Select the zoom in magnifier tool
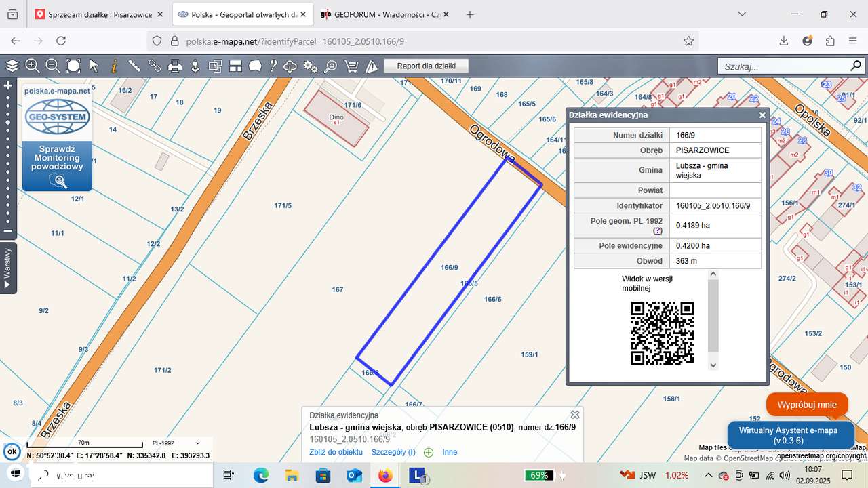This screenshot has height=488, width=868. 33,66
